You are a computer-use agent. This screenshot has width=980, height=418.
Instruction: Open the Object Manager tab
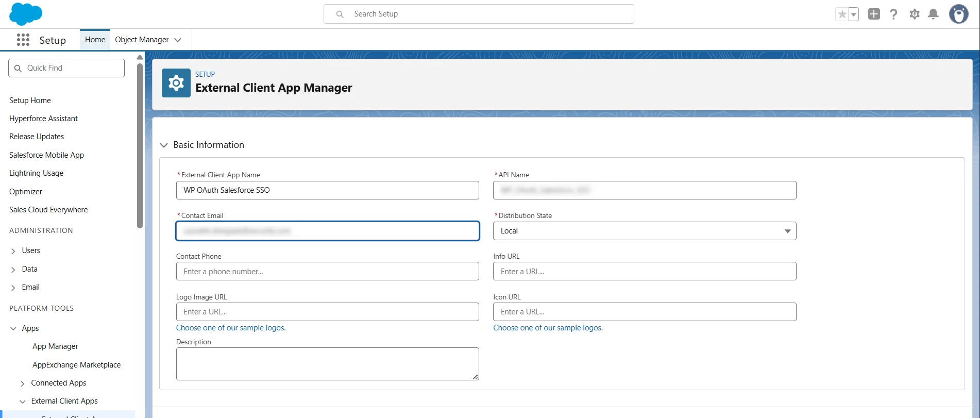tap(142, 40)
